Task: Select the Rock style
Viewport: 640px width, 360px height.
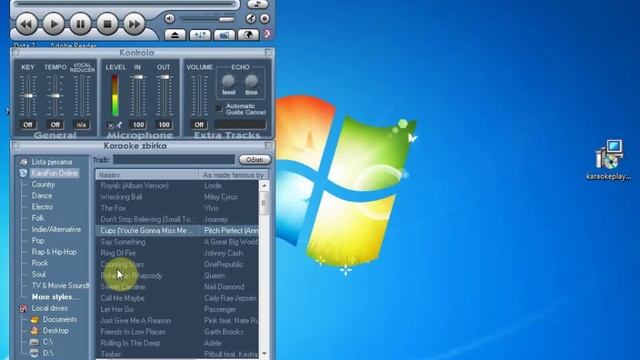Action: tap(40, 263)
